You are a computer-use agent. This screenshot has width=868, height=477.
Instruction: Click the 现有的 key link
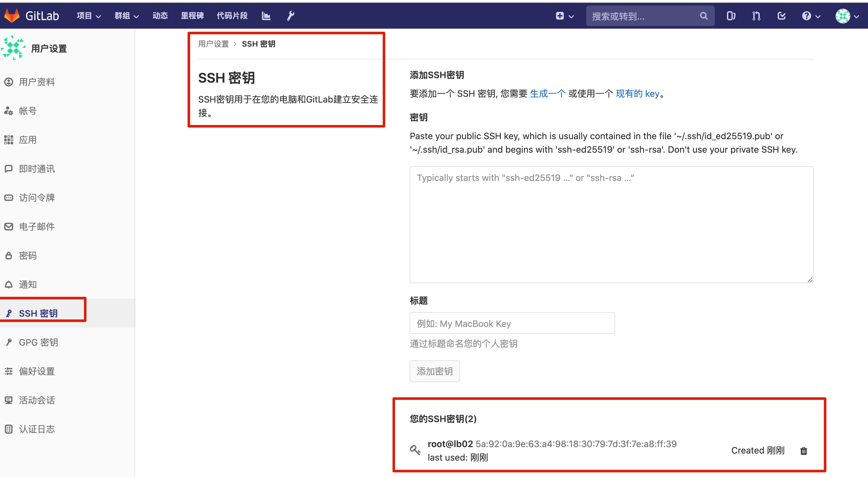637,94
